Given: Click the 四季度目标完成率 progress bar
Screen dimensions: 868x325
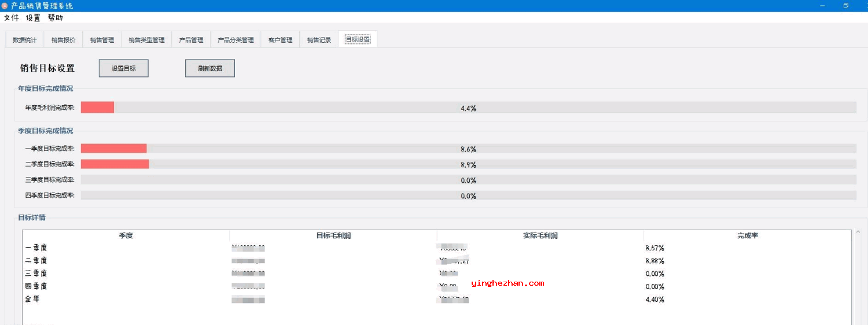Looking at the screenshot, I should [x=468, y=195].
